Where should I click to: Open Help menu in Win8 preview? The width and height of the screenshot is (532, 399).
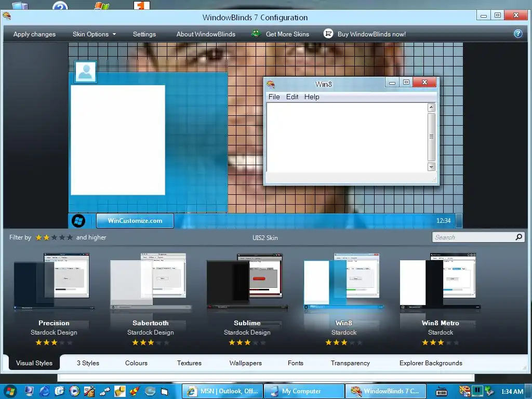coord(312,97)
